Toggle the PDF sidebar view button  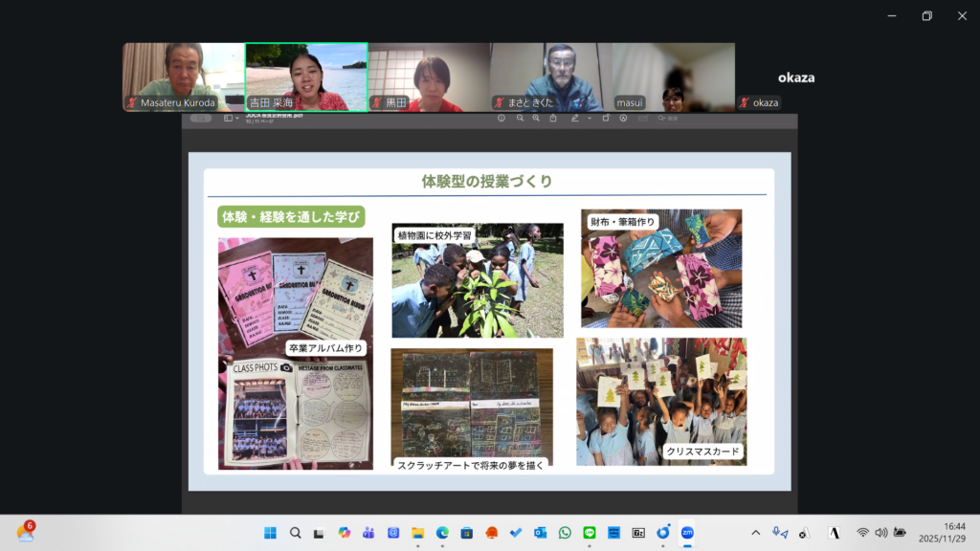(x=229, y=119)
